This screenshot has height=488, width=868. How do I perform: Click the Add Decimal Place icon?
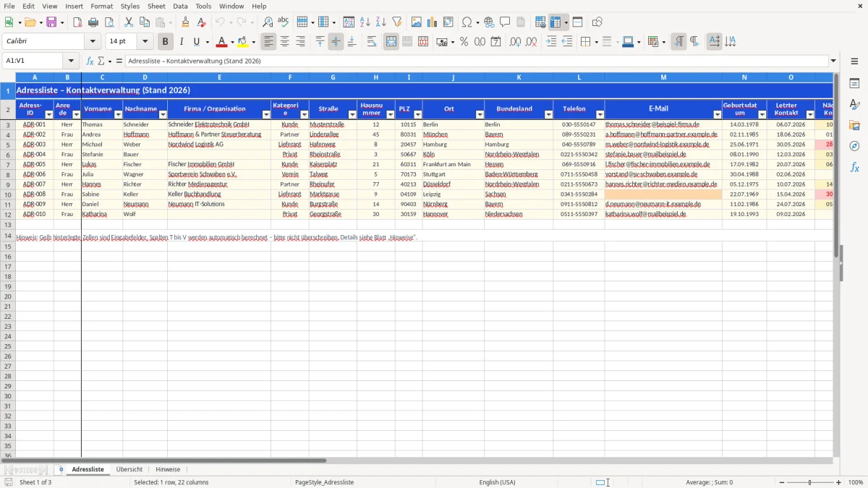[516, 42]
